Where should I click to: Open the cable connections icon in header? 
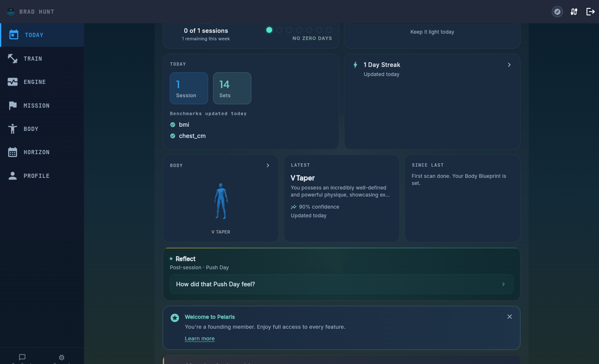[574, 12]
